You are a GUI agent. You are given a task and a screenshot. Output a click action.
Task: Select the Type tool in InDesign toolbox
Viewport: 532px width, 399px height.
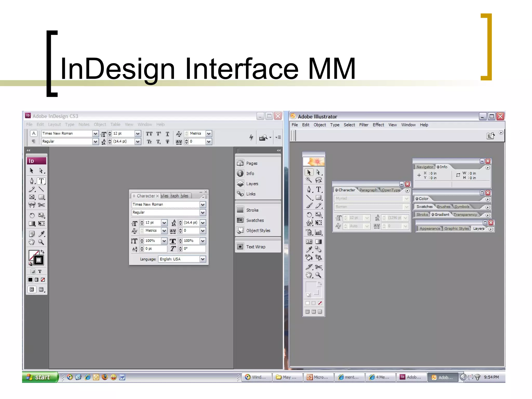coord(41,181)
